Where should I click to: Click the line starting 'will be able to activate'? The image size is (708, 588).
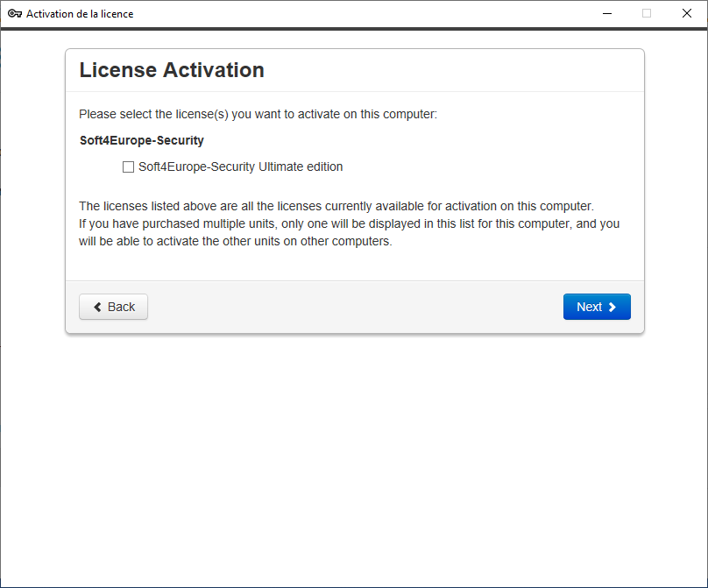pyautogui.click(x=236, y=242)
